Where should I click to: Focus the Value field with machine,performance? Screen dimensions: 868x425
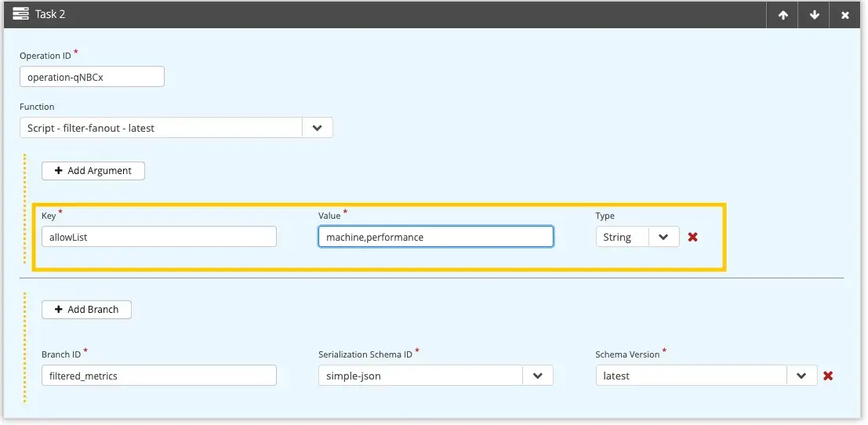pos(436,237)
